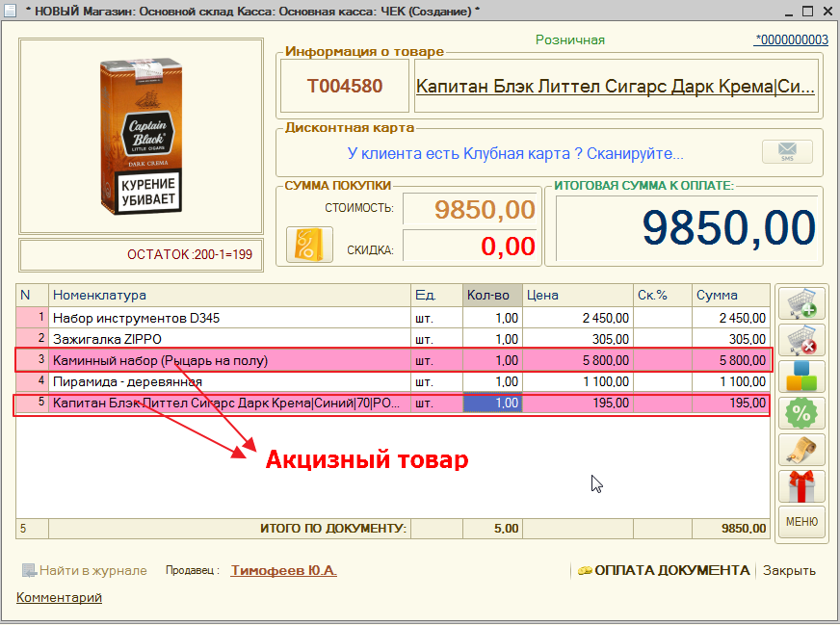Viewport: 840px width, 625px height.
Task: Click the unit cell шт. of Пирамида row
Action: point(436,382)
